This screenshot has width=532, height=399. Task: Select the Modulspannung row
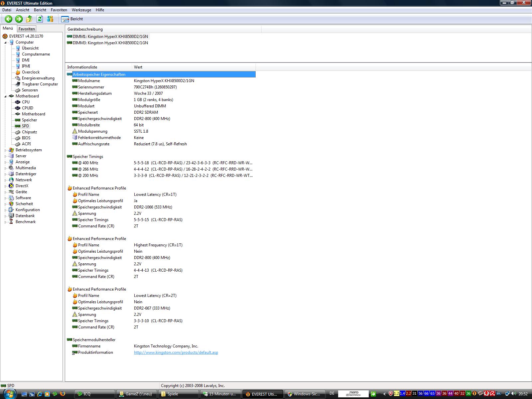click(161, 131)
